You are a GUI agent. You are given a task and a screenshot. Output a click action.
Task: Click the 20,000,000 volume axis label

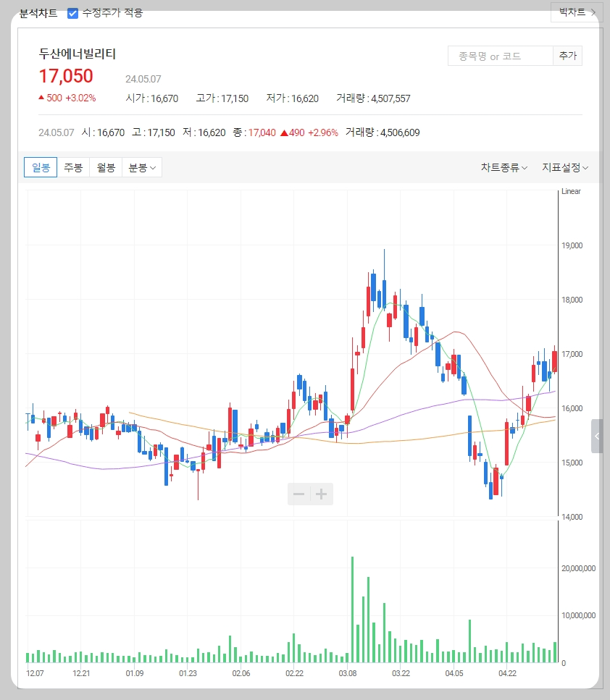pos(579,568)
